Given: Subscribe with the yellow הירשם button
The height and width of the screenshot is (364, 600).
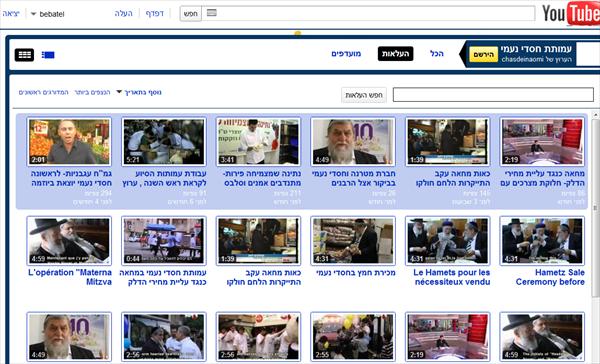Looking at the screenshot, I should (x=484, y=54).
